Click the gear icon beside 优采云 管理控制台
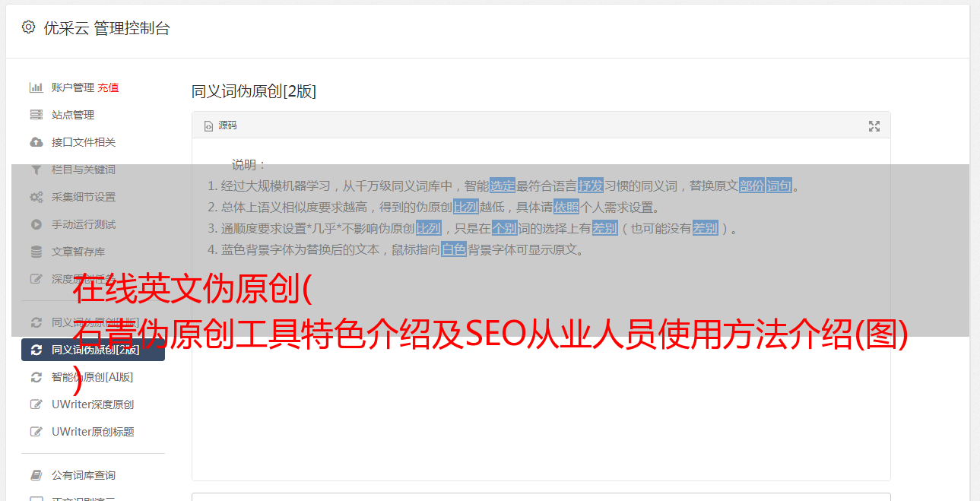 (28, 27)
